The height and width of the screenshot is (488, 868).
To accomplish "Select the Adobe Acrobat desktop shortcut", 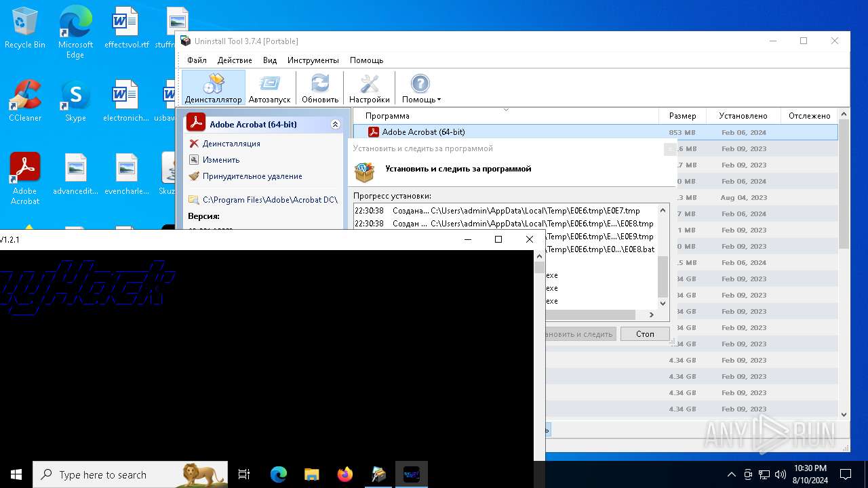I will [x=25, y=179].
